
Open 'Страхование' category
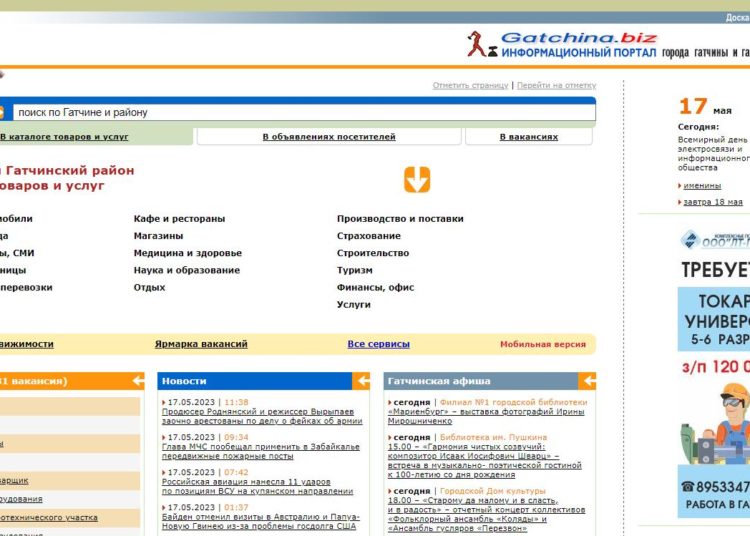pyautogui.click(x=368, y=236)
